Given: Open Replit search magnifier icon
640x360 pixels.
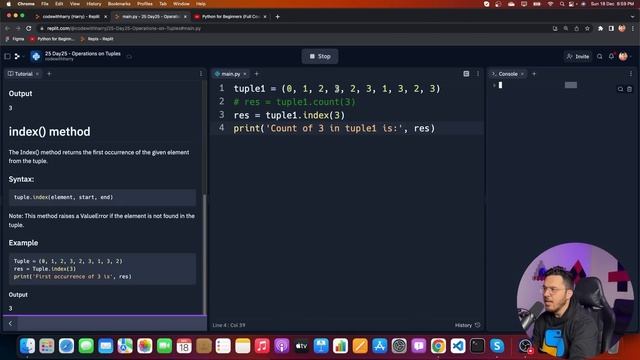Looking at the screenshot, I should point(600,56).
